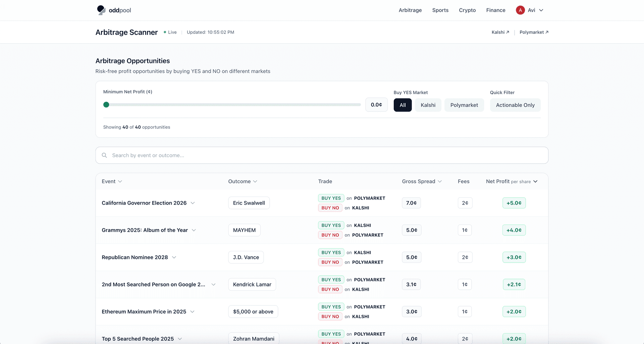Filter Buy YES market to Polymarket
644x344 pixels.
click(464, 105)
